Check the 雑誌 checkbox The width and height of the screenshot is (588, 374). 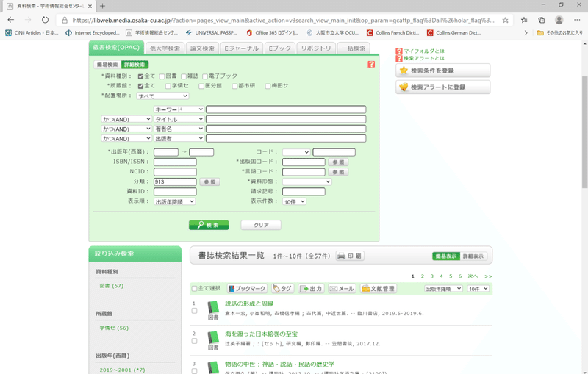(x=184, y=76)
